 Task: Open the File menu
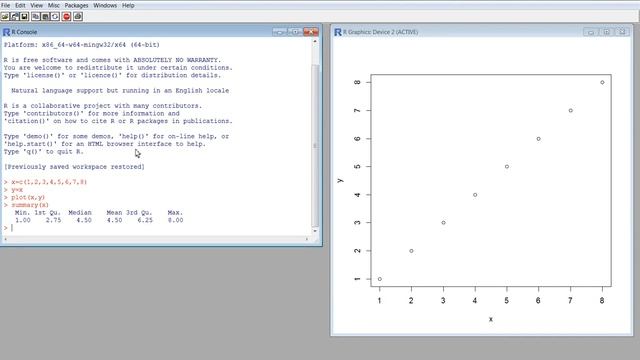coord(5,5)
